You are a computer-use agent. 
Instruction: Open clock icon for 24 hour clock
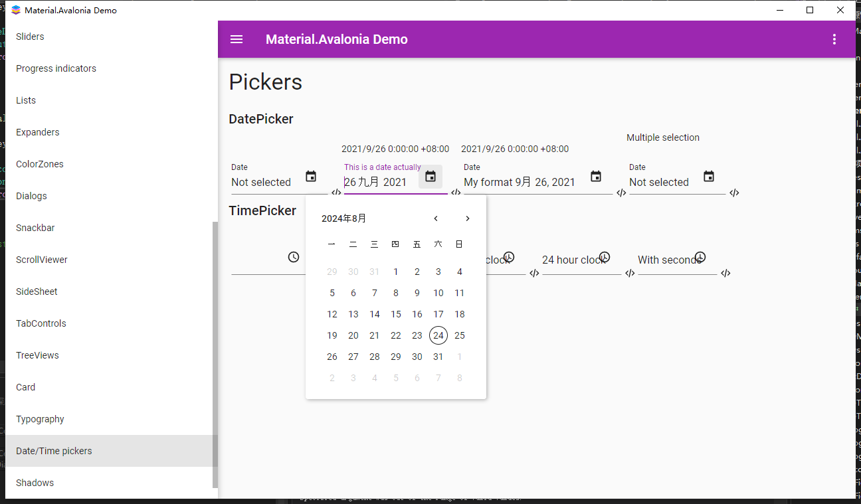605,257
